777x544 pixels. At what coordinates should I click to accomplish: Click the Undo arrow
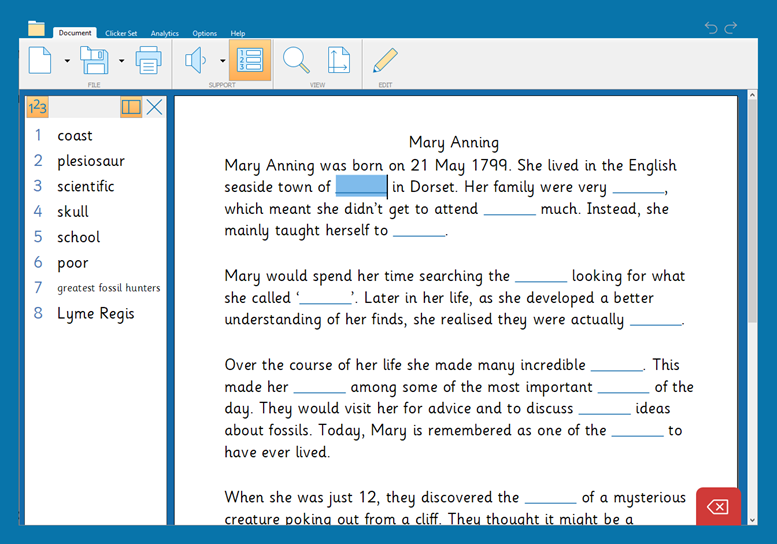[x=711, y=28]
